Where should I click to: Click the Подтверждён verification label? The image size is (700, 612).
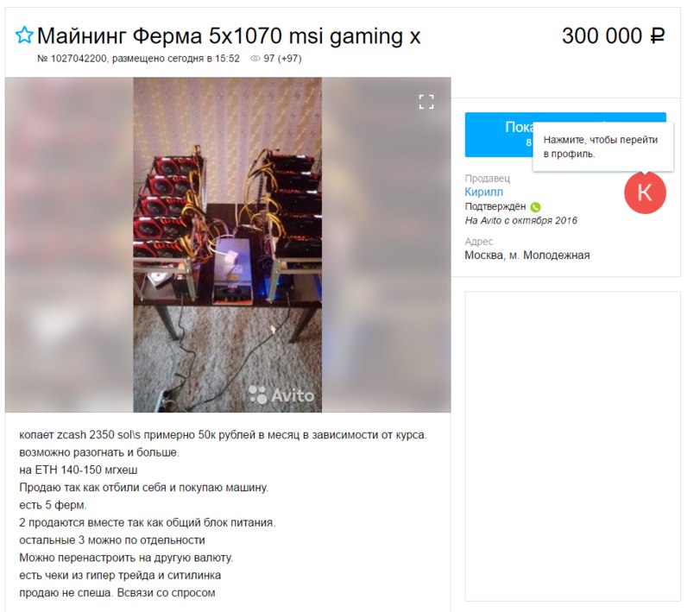click(495, 206)
